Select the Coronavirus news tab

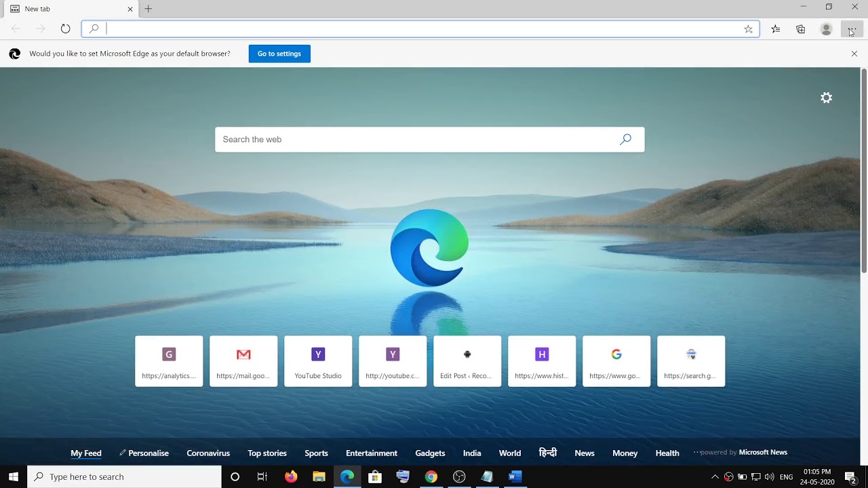click(x=208, y=453)
